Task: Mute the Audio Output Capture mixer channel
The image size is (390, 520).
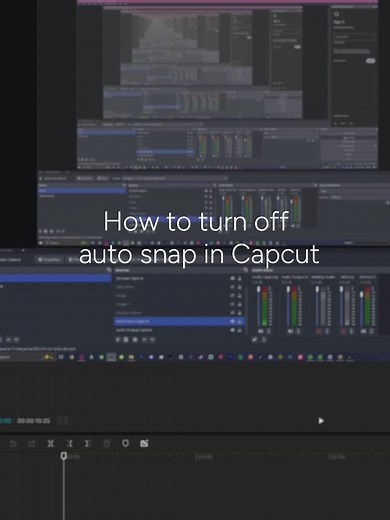Action: (x=290, y=331)
